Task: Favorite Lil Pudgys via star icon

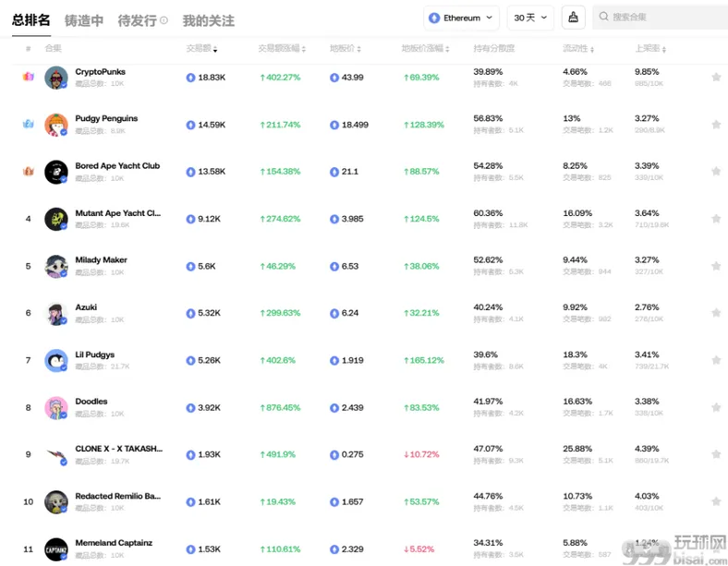Action: coord(716,360)
